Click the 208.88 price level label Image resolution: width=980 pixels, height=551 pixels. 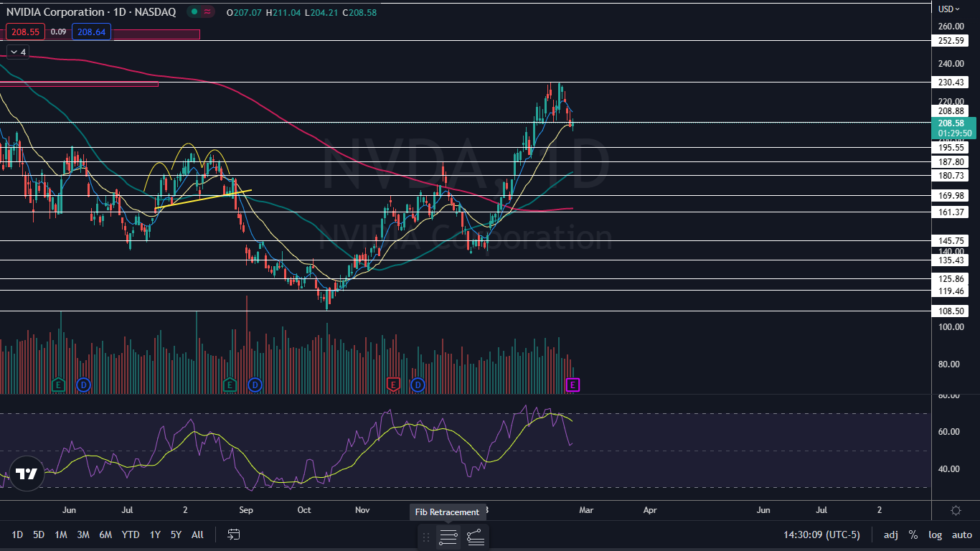pyautogui.click(x=951, y=111)
